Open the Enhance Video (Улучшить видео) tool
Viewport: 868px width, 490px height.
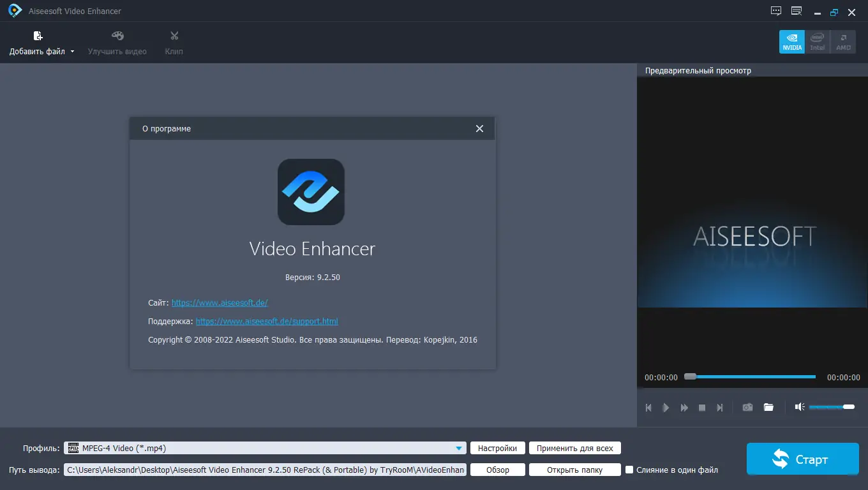117,43
